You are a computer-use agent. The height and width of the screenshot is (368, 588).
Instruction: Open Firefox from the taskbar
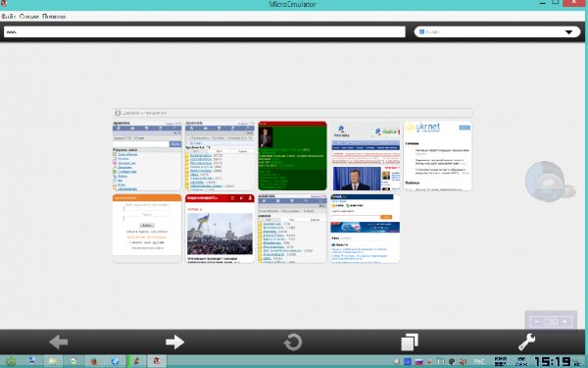[94, 361]
